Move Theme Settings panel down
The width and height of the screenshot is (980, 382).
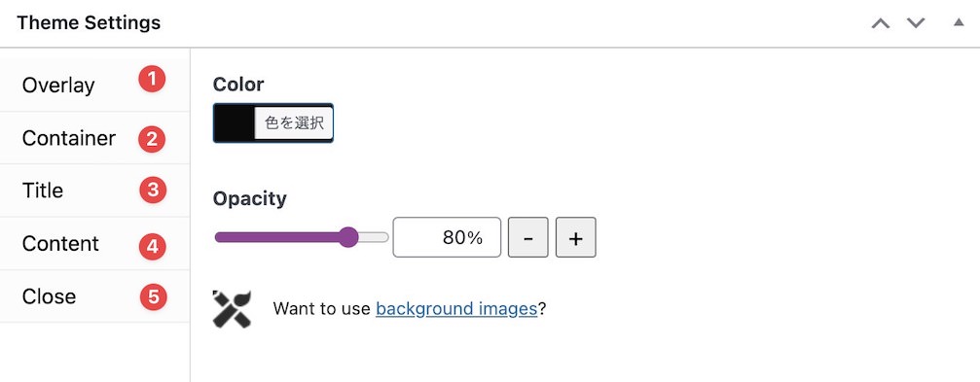point(916,23)
